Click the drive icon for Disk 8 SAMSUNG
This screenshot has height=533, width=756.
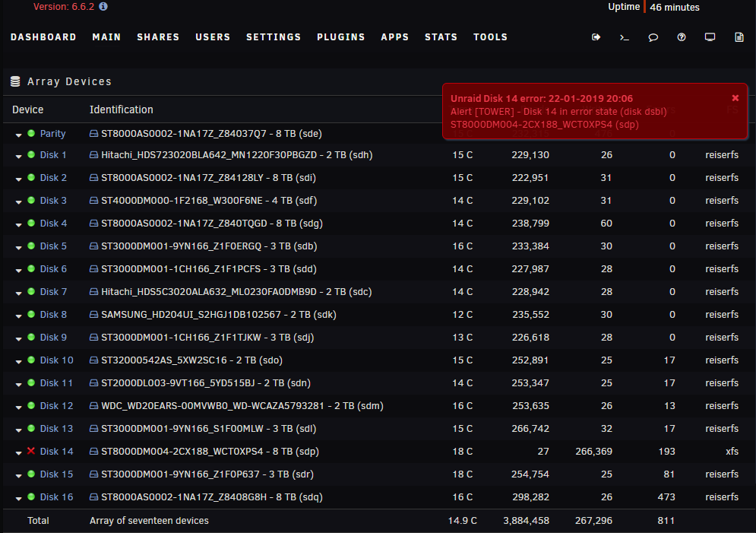click(x=94, y=315)
